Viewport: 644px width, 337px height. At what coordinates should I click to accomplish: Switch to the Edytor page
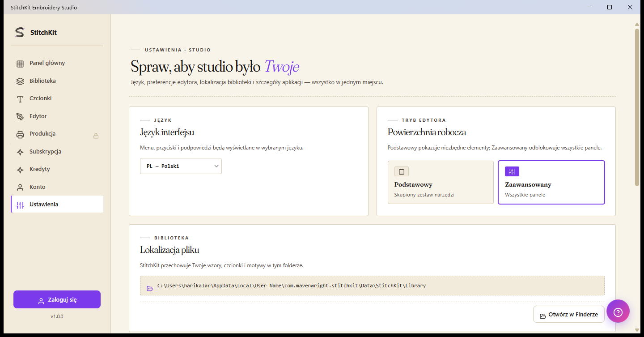57,116
